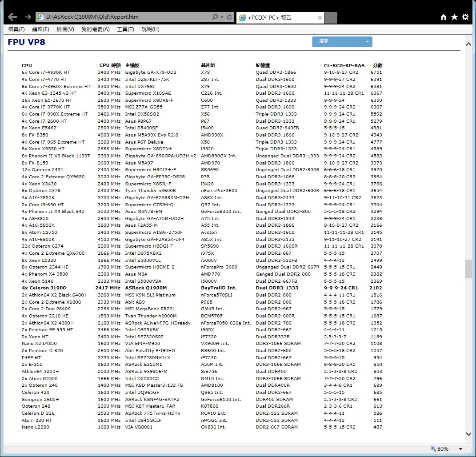Click Gigabyte GA-X79-UD3 motherboard cell
The width and height of the screenshot is (476, 457).
(x=151, y=72)
